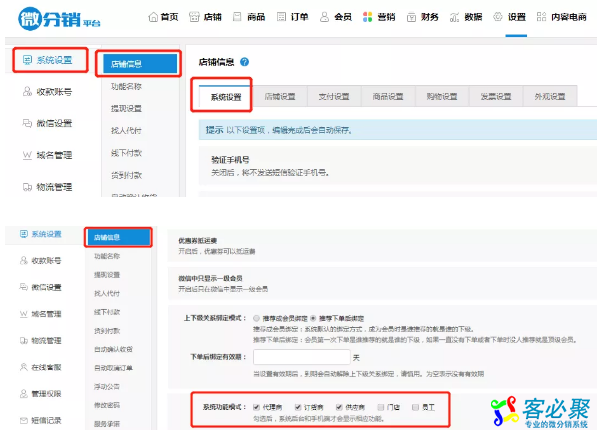Open the 首页 home icon in top navigation
The height and width of the screenshot is (433, 603).
coord(153,17)
